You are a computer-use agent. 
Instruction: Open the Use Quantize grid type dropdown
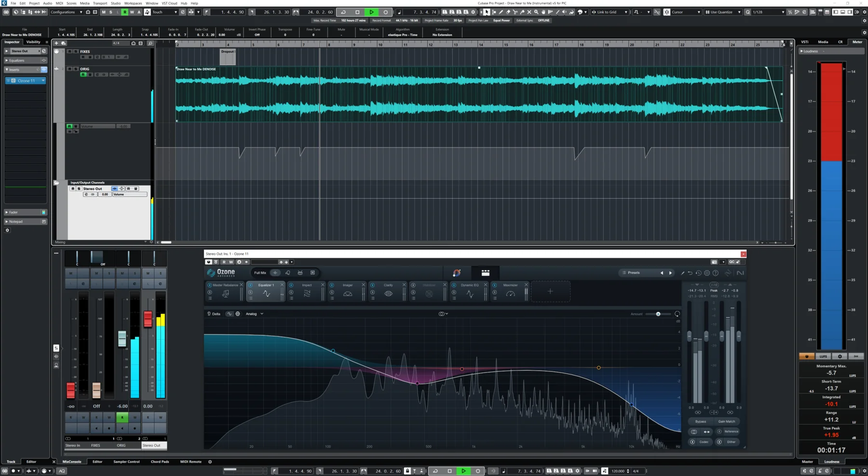click(722, 12)
